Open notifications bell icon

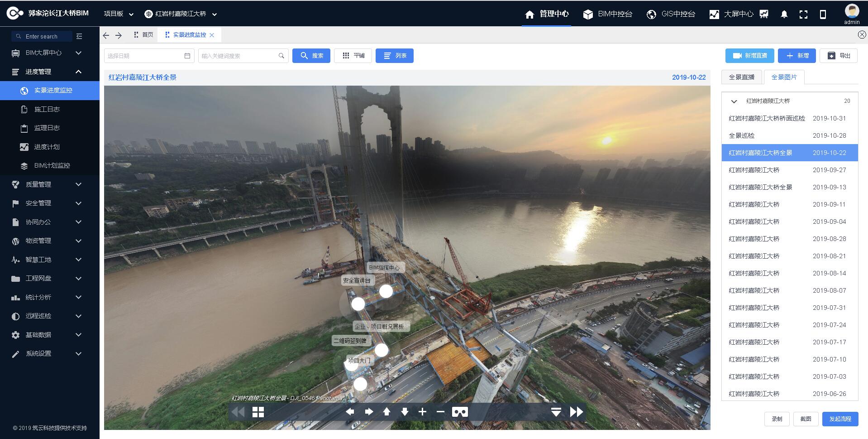[x=784, y=14]
